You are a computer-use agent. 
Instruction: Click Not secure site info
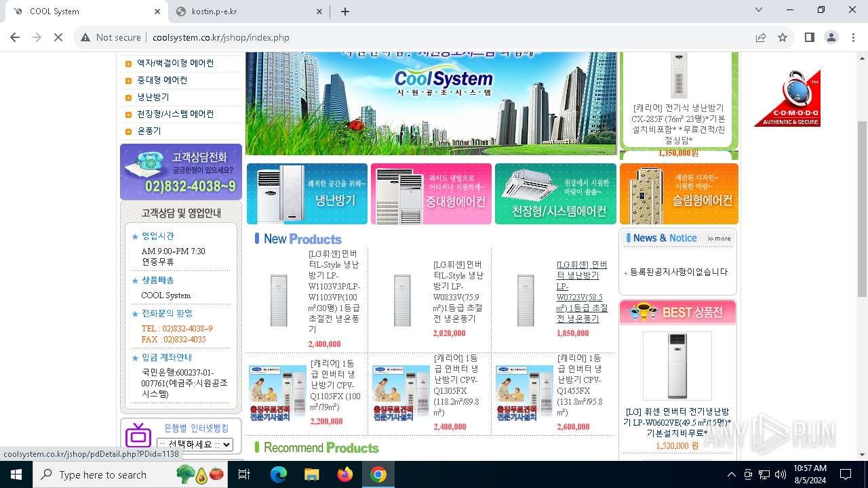point(111,37)
